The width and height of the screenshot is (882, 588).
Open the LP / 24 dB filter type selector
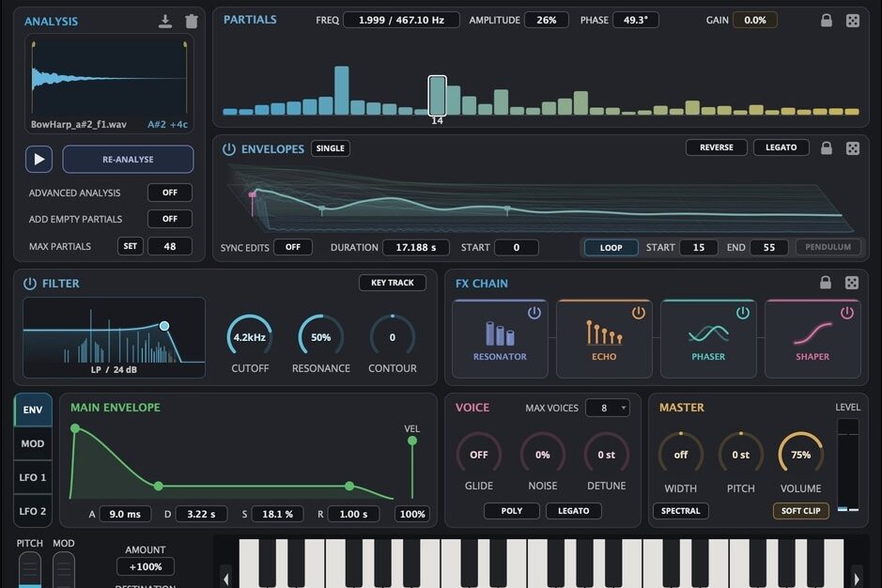tap(115, 370)
